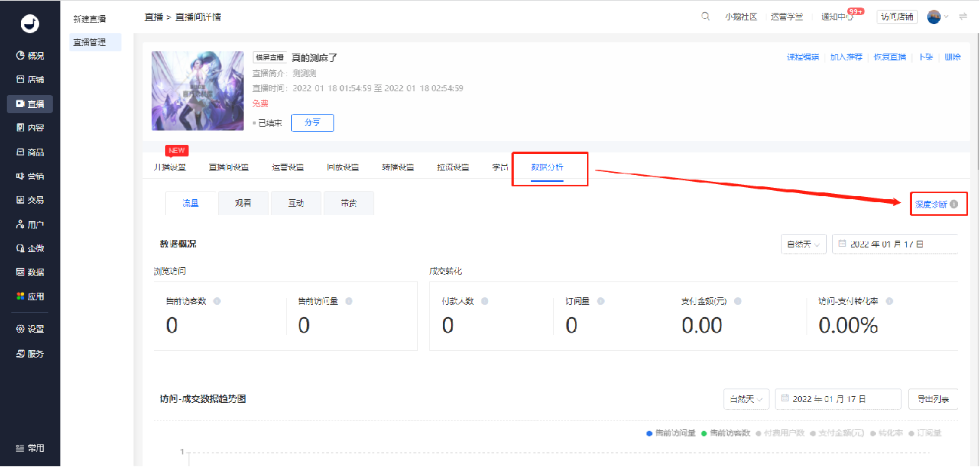
Task: Open 概况 in the left sidebar
Action: point(30,56)
